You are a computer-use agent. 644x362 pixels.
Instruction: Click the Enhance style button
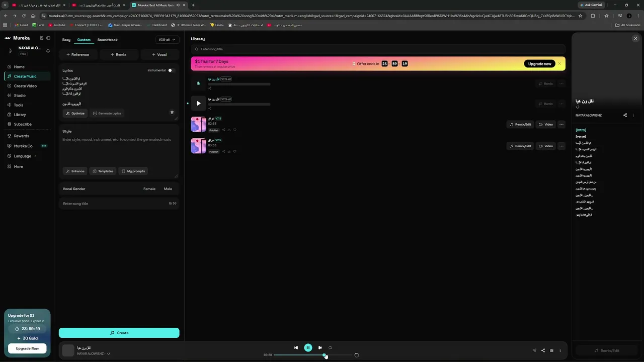[75, 171]
